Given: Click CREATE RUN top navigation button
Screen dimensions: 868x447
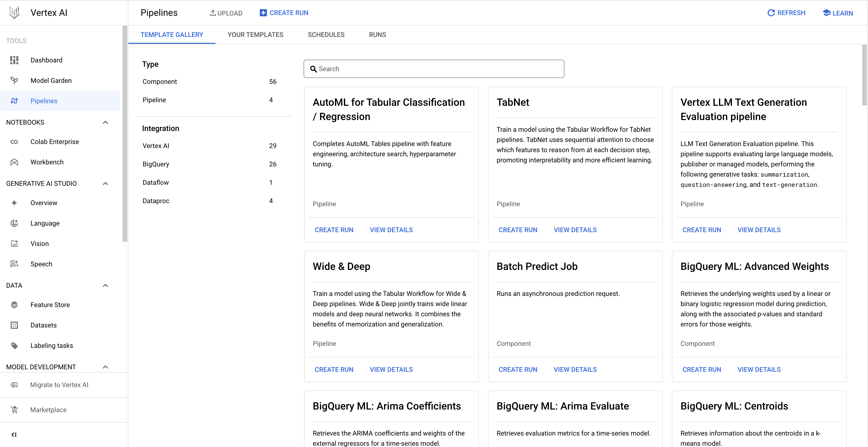Looking at the screenshot, I should pyautogui.click(x=284, y=12).
